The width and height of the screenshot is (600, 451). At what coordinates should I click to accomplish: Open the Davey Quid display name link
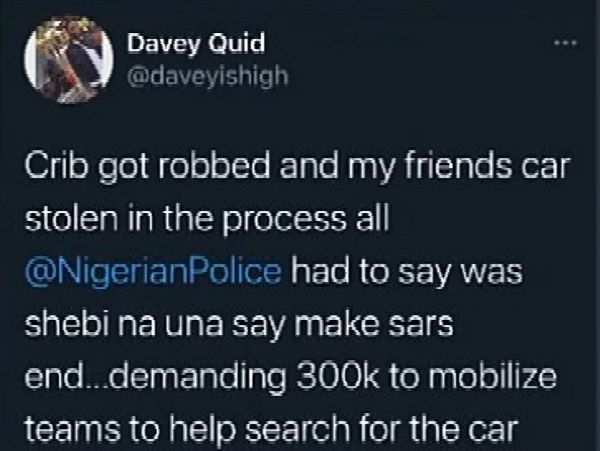[196, 43]
